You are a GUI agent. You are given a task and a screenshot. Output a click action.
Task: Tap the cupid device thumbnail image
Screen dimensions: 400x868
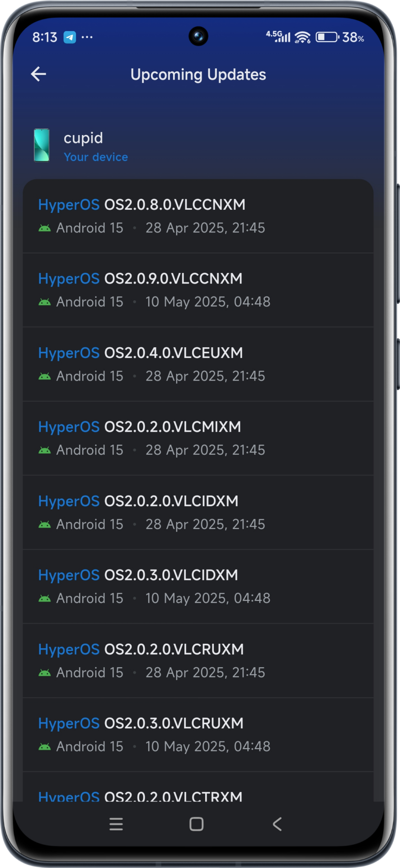click(42, 145)
